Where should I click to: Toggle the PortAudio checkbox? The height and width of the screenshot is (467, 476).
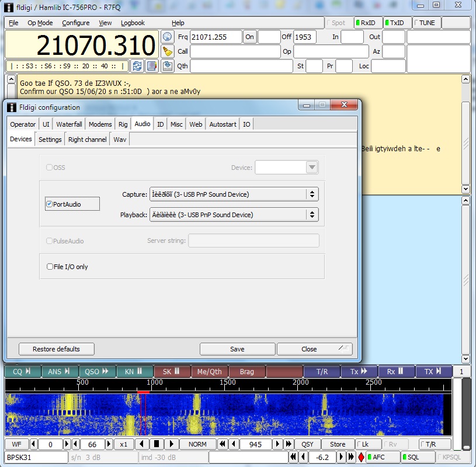50,204
